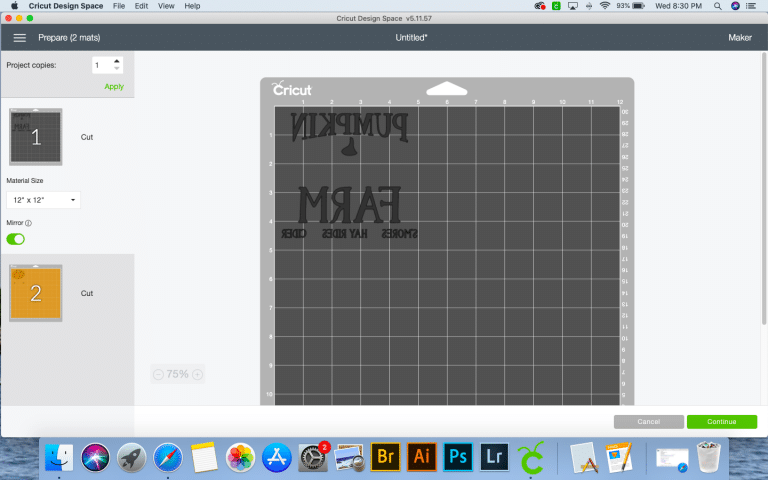
Task: Click the battery 93% indicator
Action: pos(631,6)
